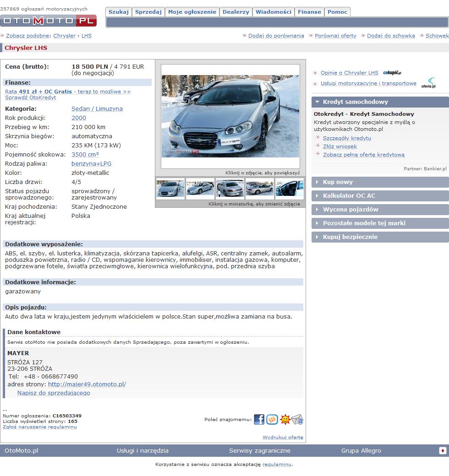Click the price 18 500 PLN
The width and height of the screenshot is (449, 476).
pyautogui.click(x=90, y=67)
